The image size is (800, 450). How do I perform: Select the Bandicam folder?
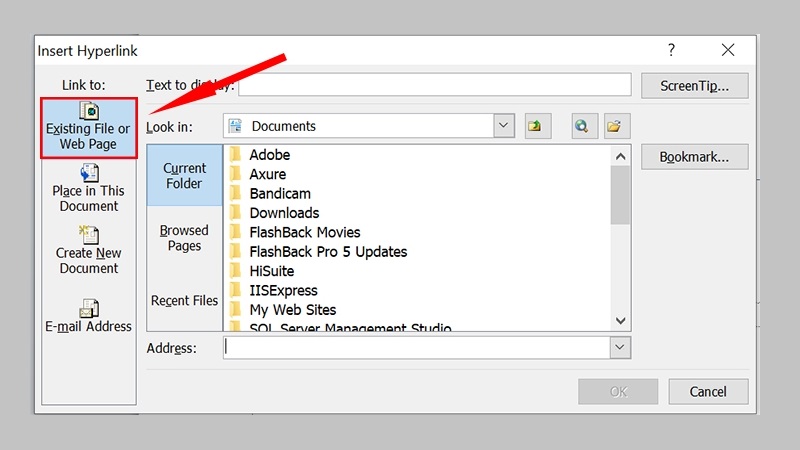pos(280,193)
